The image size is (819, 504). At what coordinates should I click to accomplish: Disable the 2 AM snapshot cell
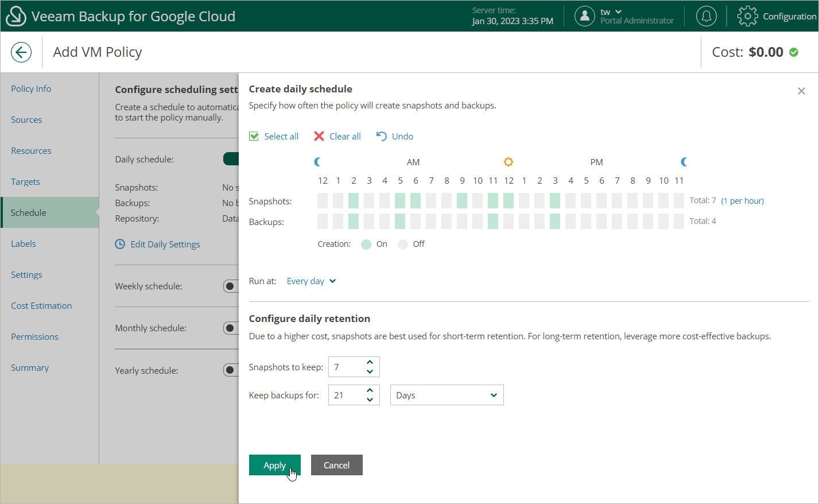(x=354, y=200)
